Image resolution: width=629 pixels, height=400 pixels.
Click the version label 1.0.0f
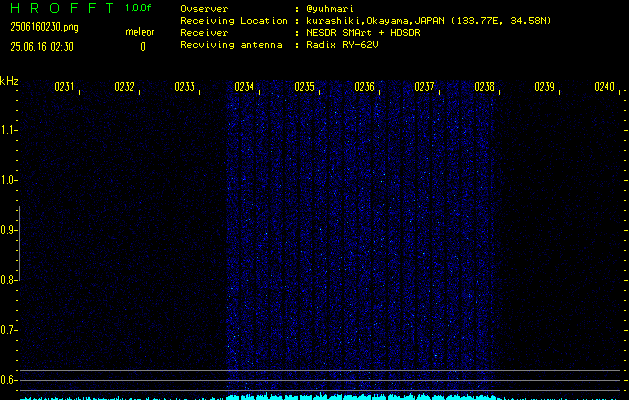point(138,8)
